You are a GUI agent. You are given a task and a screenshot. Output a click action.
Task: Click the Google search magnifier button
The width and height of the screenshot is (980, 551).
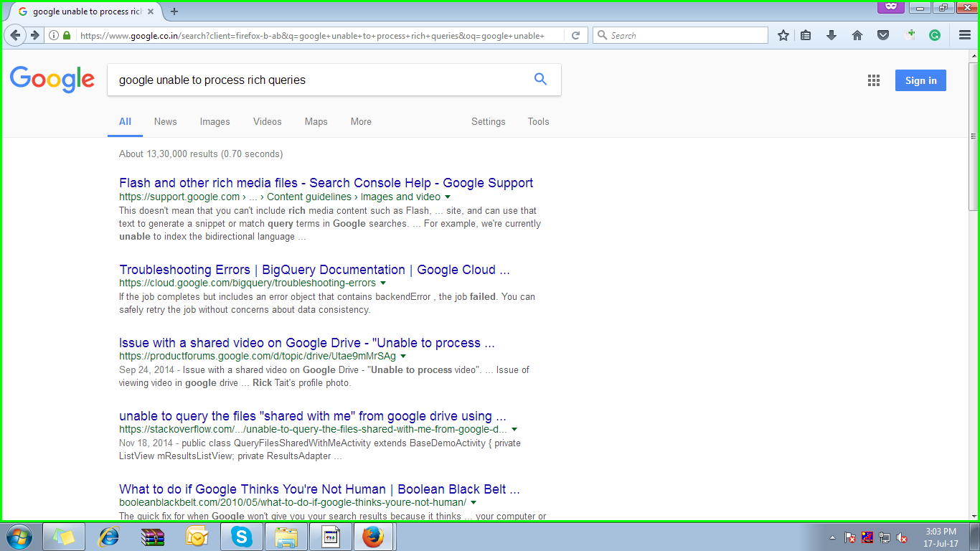[x=541, y=80]
